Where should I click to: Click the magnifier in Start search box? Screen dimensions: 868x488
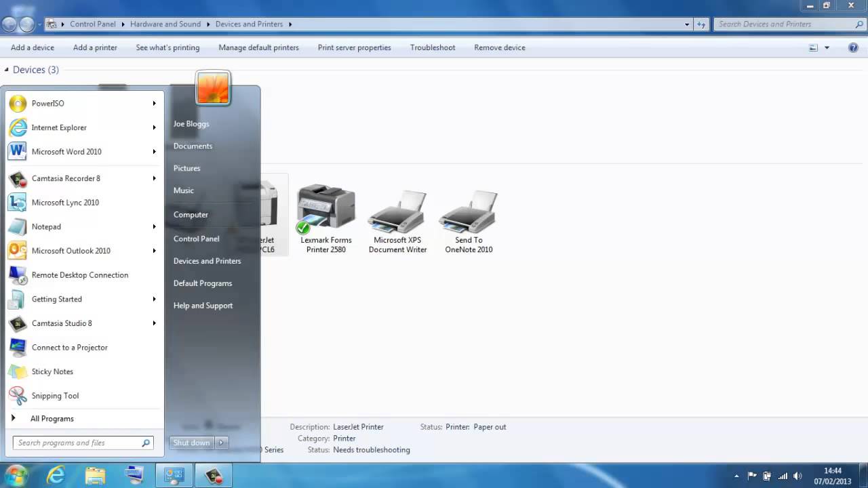(x=146, y=443)
